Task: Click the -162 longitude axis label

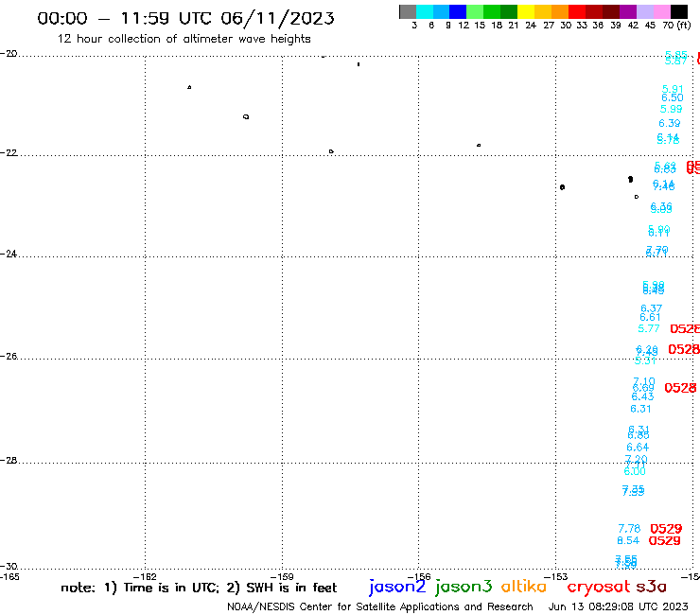Action: pyautogui.click(x=145, y=576)
